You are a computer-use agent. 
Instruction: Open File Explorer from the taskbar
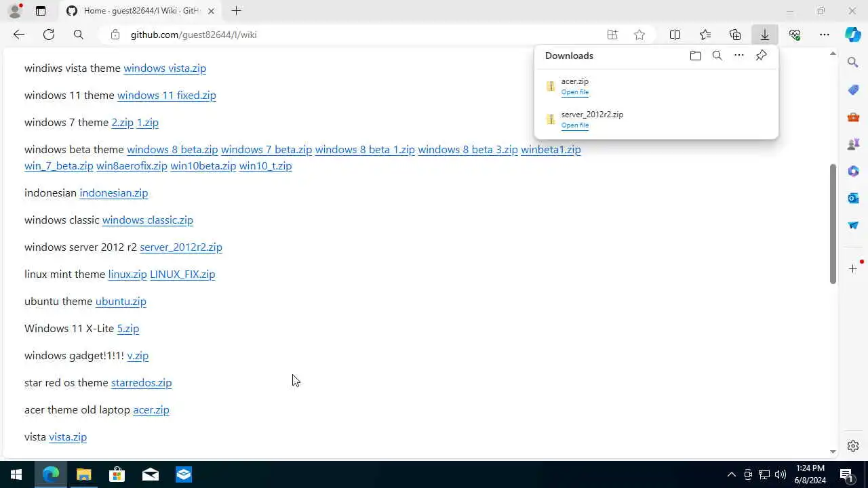[84, 474]
